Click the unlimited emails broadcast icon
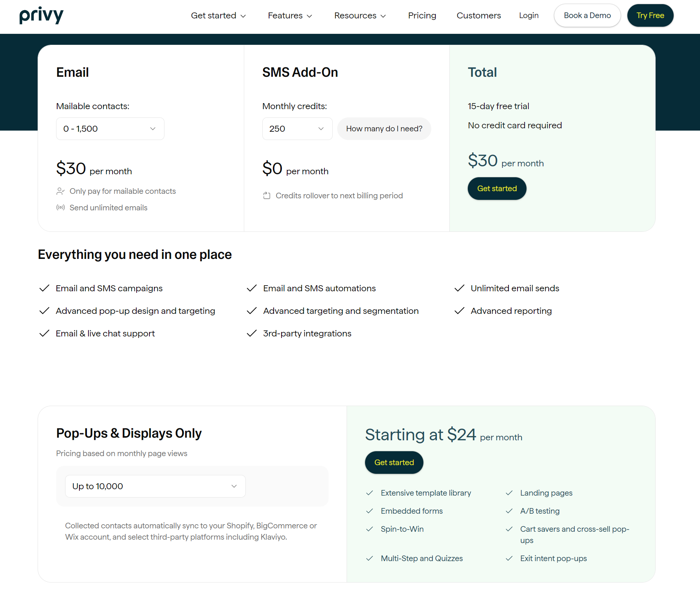Viewport: 700px width, 601px height. 60,207
